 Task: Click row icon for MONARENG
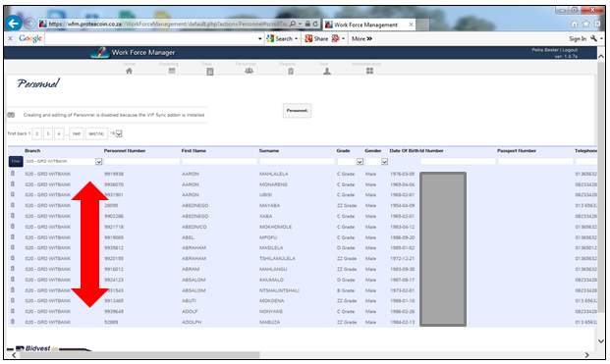pos(13,183)
